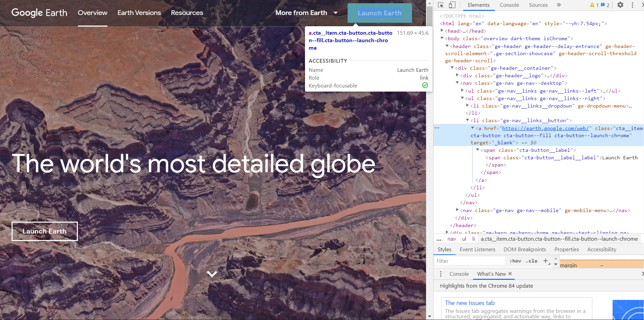
Task: Toggle the device toolbar icon
Action: [452, 5]
